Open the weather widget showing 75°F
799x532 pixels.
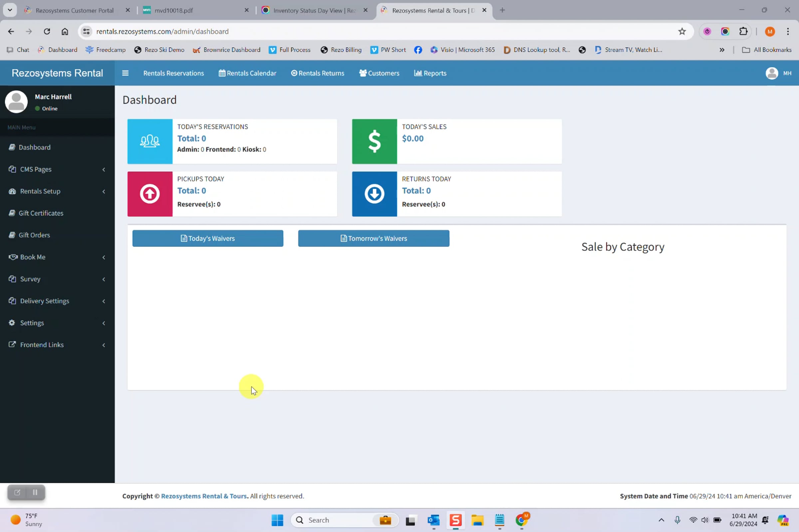(26, 520)
